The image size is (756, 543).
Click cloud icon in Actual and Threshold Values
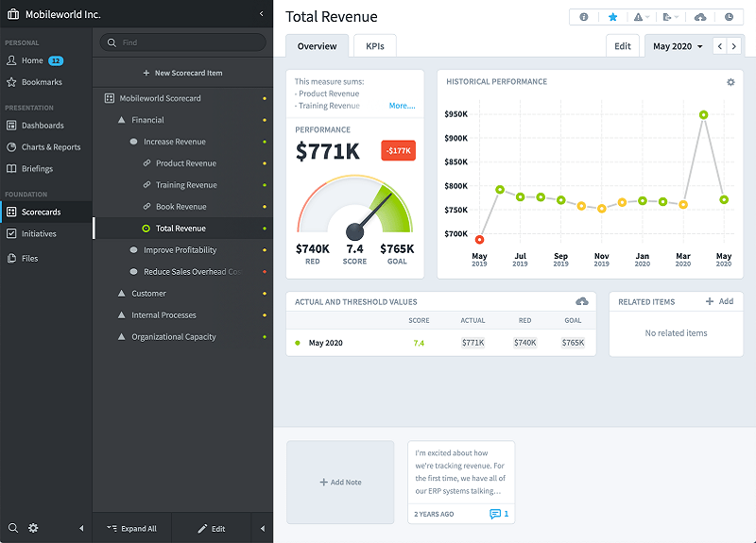(582, 301)
